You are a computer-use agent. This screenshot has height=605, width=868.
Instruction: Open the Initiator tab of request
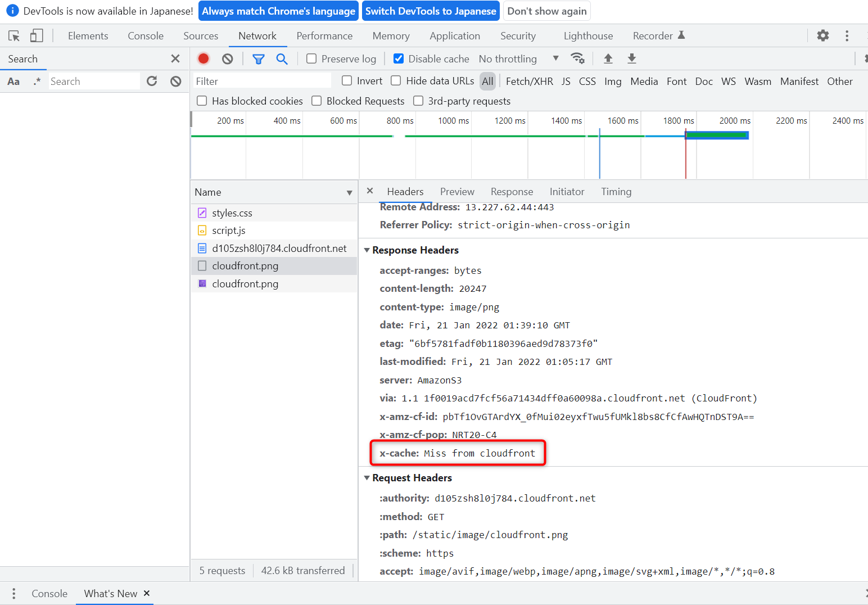point(567,192)
